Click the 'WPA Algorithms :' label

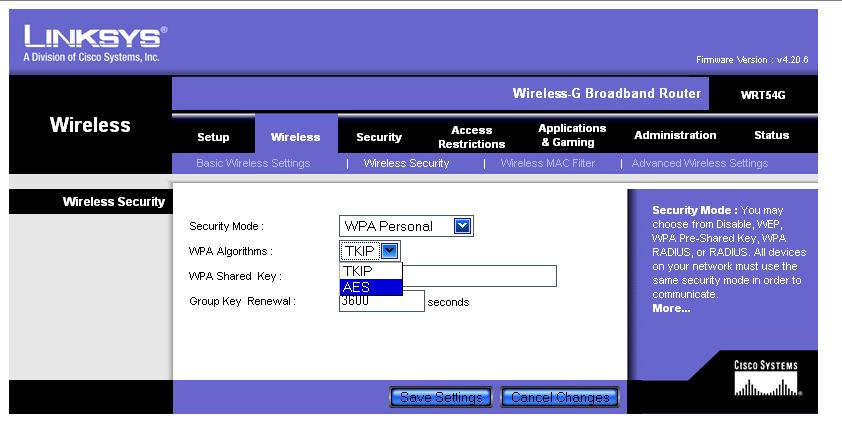tap(230, 251)
